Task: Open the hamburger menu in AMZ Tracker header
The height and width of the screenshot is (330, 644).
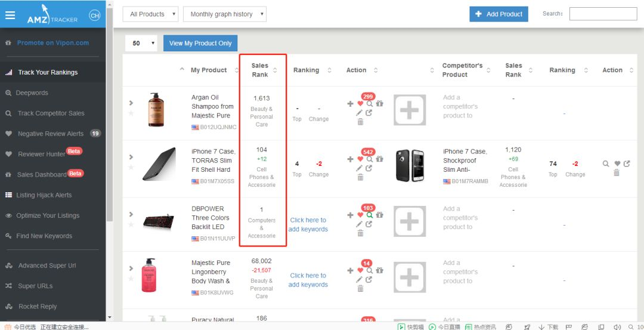Action: click(x=10, y=15)
